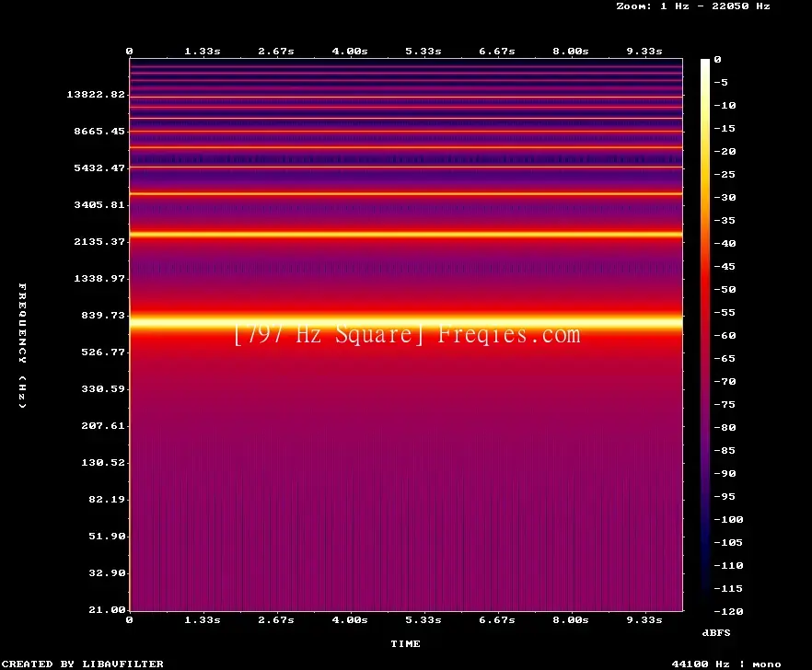This screenshot has height=670, width=812.
Task: Click the "dBFS" unit label
Action: (x=716, y=632)
